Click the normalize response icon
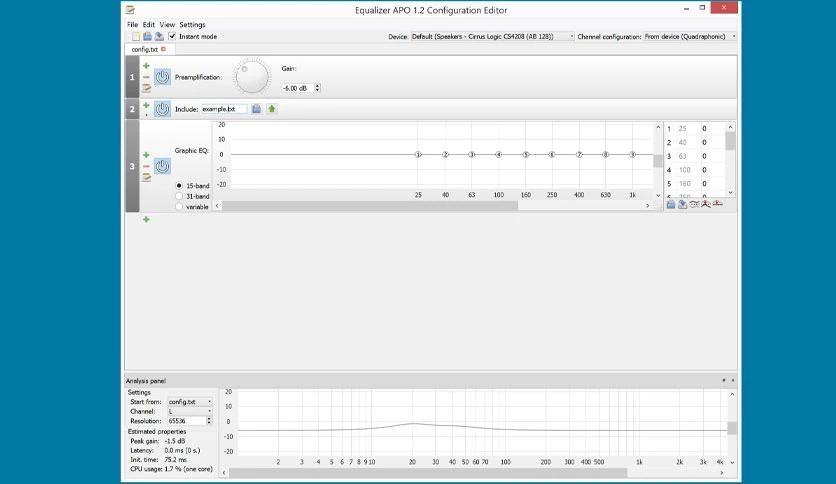Image resolution: width=836 pixels, height=484 pixels. coord(706,204)
